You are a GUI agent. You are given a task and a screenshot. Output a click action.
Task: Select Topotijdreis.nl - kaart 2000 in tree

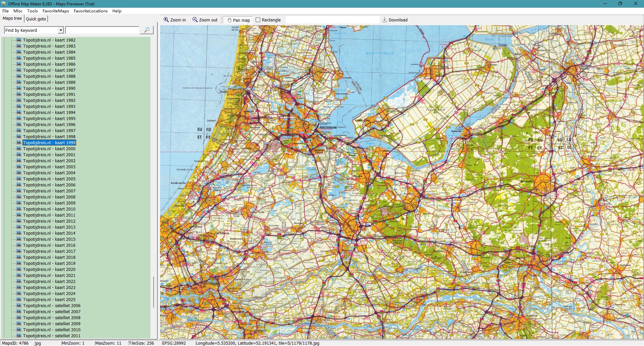coord(49,149)
